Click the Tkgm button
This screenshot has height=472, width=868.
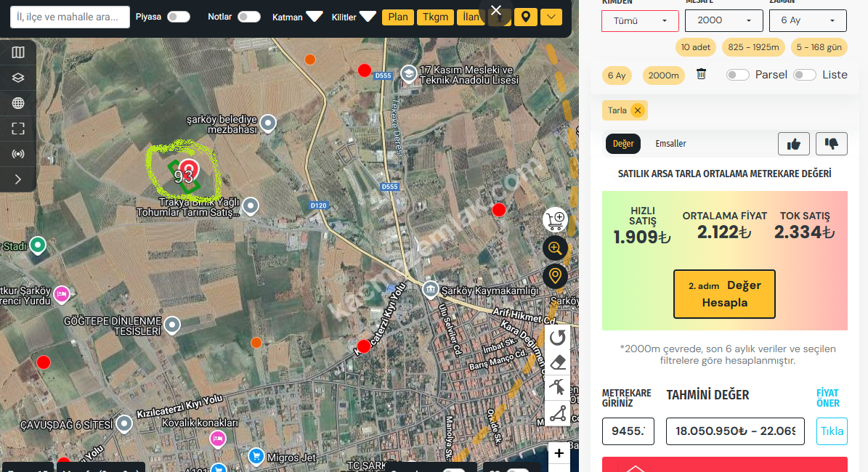pos(435,17)
